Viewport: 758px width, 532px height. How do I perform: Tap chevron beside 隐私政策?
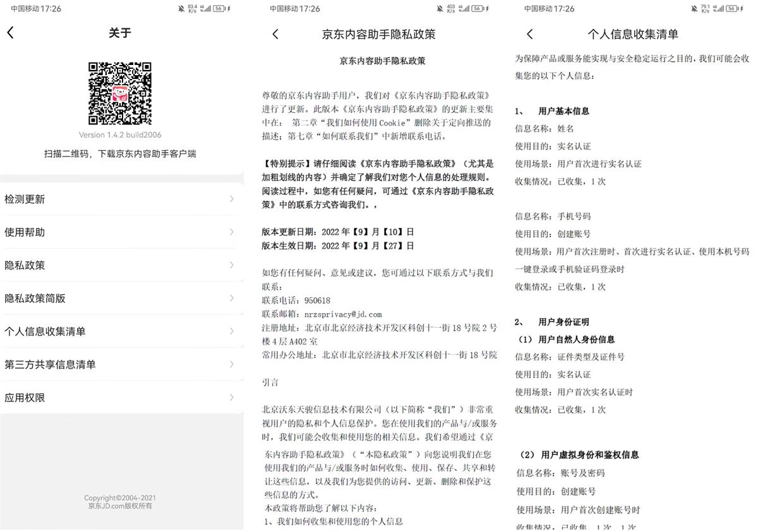[232, 265]
